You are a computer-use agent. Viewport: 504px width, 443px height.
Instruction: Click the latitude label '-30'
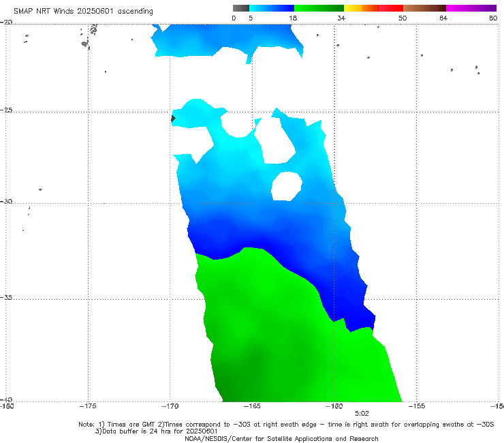(x=6, y=201)
